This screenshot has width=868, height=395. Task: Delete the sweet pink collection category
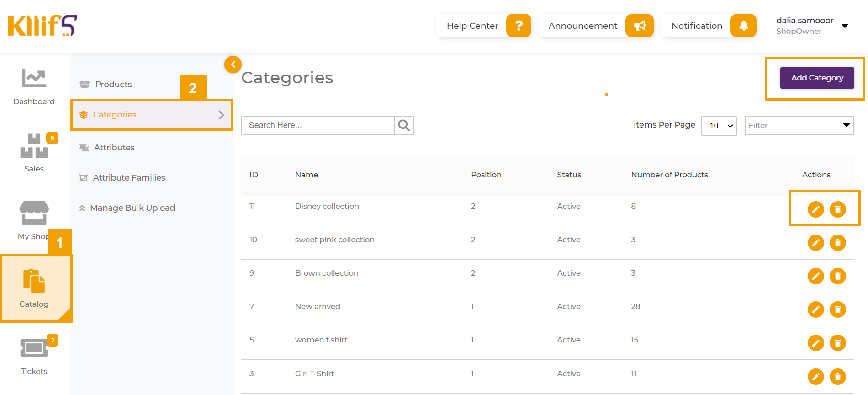pyautogui.click(x=837, y=243)
